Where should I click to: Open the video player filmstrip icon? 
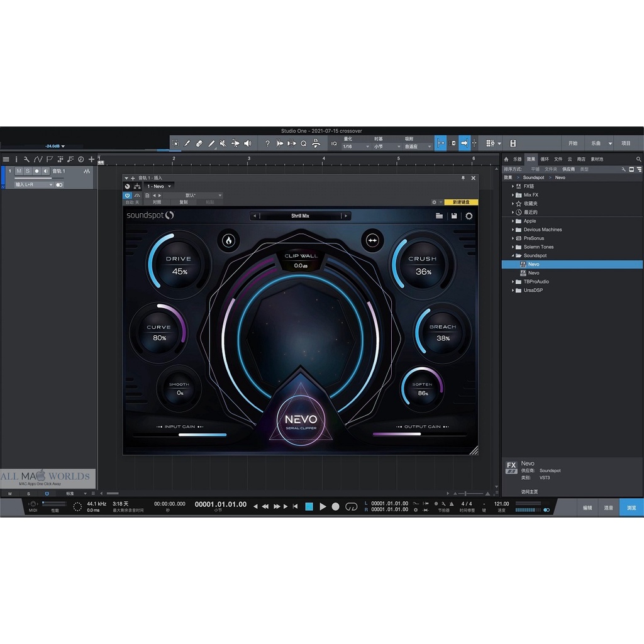tap(513, 143)
